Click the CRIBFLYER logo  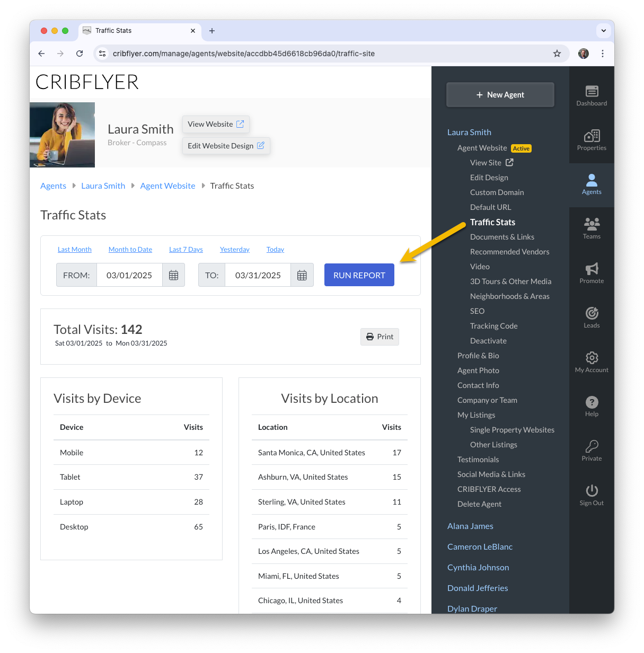tap(87, 82)
